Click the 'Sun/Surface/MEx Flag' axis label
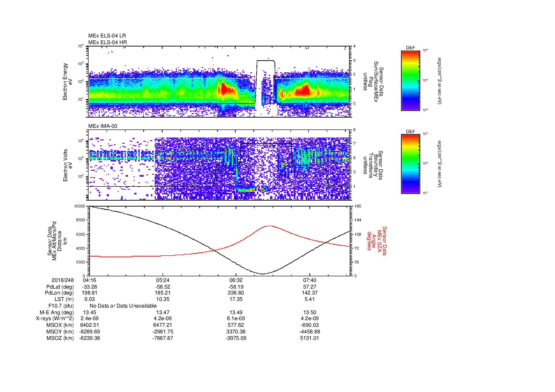This screenshot has height=392, width=555. tap(373, 82)
